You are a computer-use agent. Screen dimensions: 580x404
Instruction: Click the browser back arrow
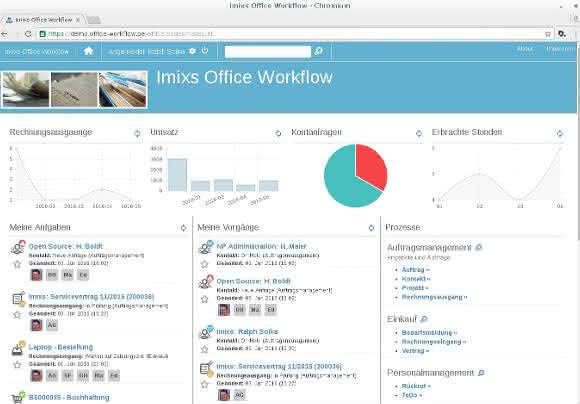tap(4, 34)
